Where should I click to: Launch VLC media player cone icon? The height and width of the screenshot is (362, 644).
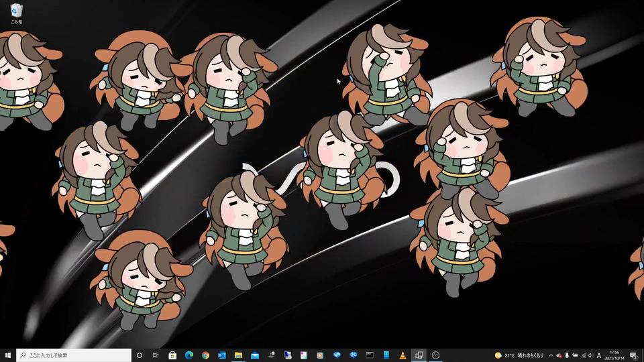(x=402, y=355)
